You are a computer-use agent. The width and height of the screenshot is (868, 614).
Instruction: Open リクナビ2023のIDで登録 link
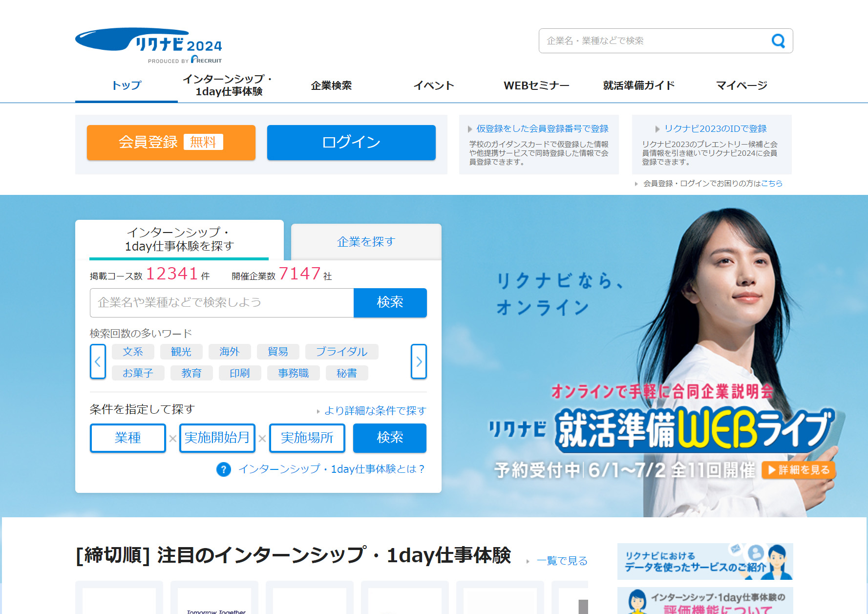[716, 128]
